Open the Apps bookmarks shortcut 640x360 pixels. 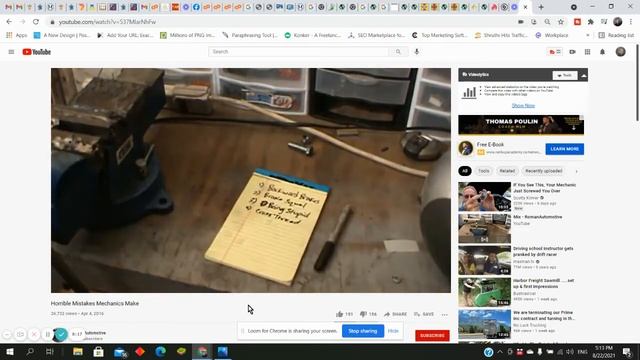click(17, 36)
